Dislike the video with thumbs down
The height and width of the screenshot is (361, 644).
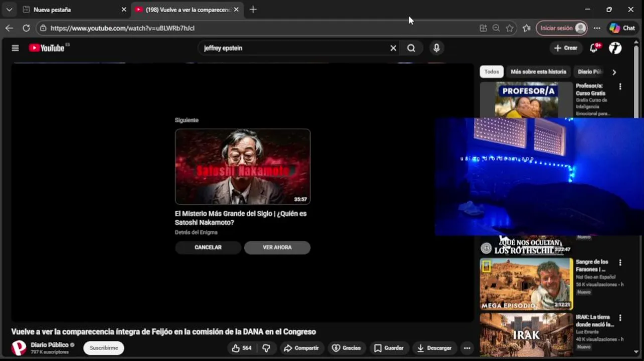click(x=266, y=348)
